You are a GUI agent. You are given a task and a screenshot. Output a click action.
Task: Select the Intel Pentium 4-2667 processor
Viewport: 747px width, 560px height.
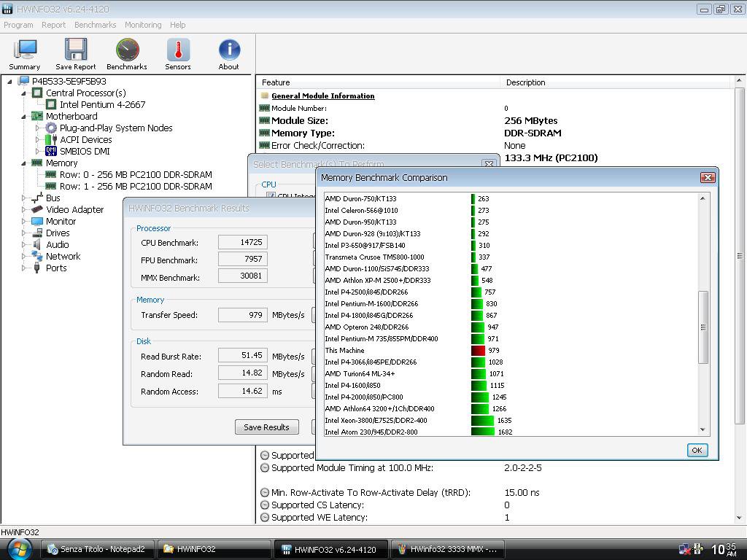[x=102, y=104]
